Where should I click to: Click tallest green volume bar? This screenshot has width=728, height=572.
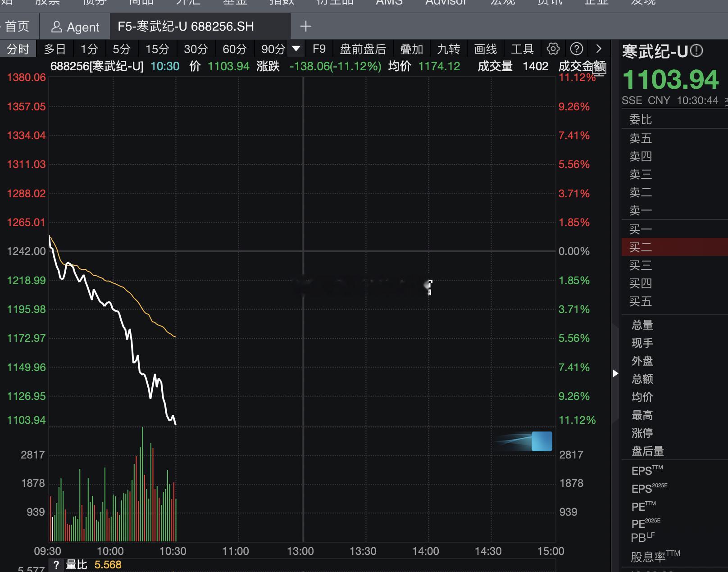142,484
